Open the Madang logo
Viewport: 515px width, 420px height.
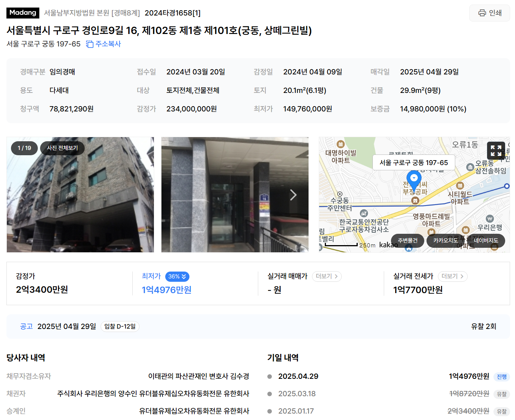[x=23, y=12]
